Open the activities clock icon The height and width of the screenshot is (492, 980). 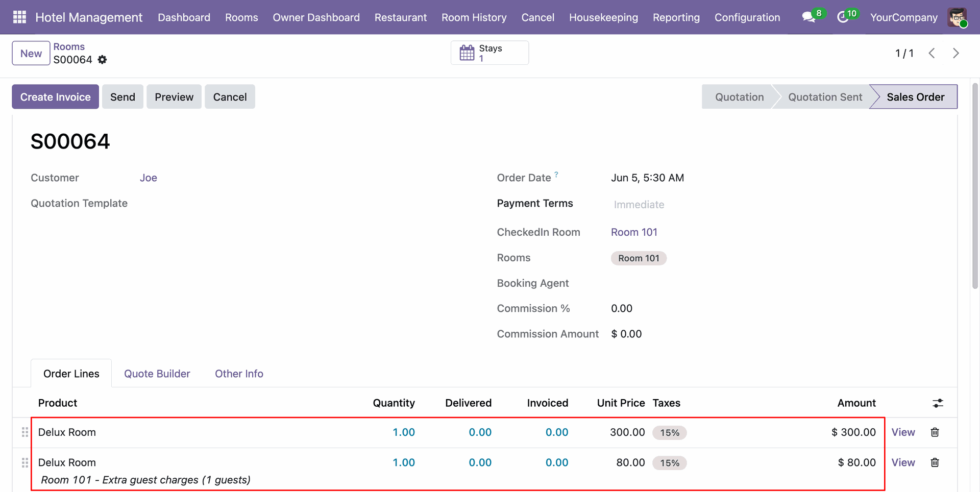point(843,17)
